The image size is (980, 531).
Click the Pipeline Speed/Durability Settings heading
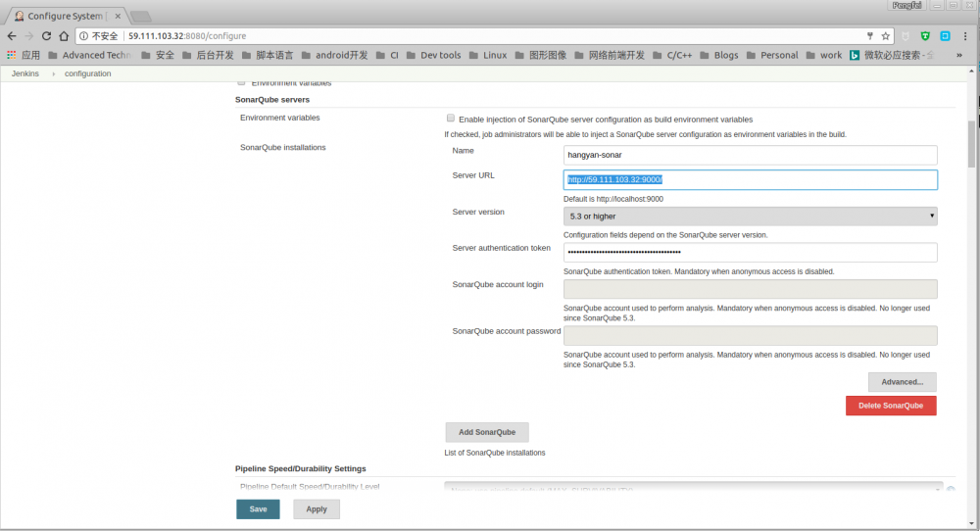(x=301, y=468)
